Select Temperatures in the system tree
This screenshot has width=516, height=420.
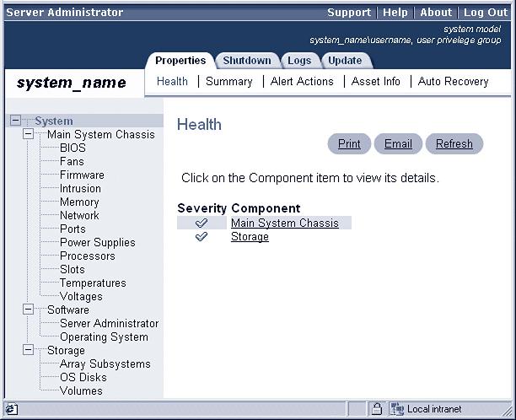[x=93, y=283]
